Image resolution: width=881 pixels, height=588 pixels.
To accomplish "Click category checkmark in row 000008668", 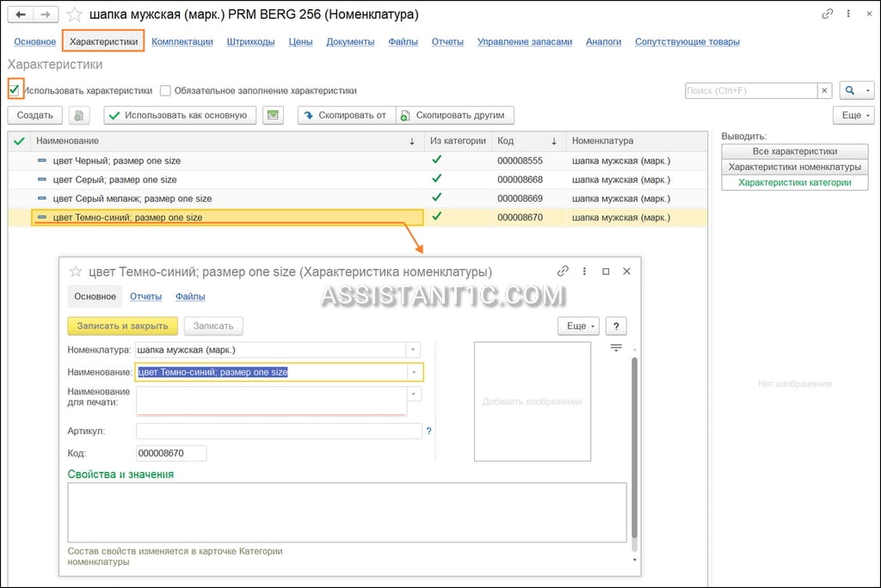I will coord(436,179).
